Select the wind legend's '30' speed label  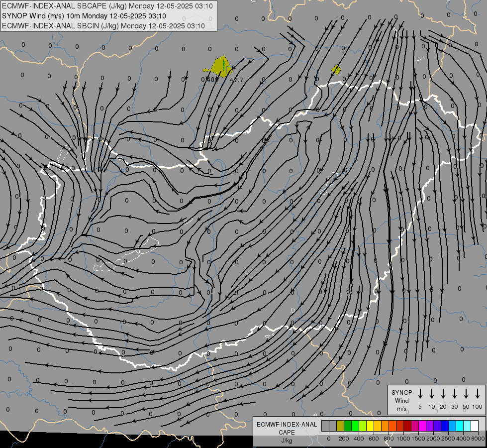point(454,407)
